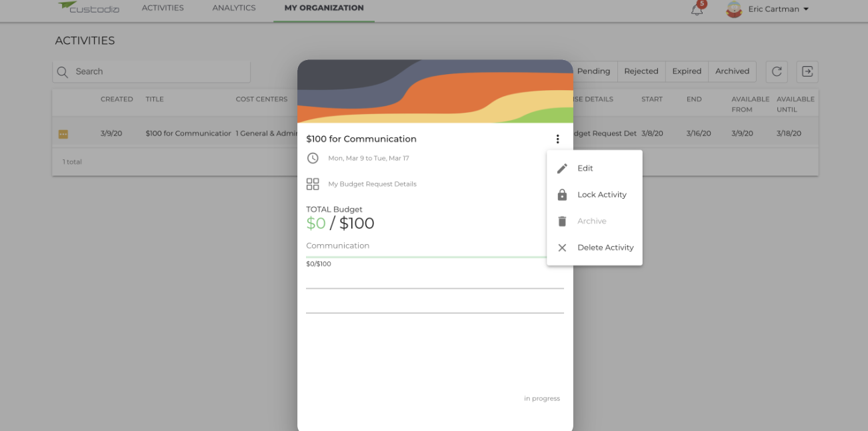Viewport: 868px width, 431px height.
Task: Open the Activities navigation tab
Action: [163, 8]
